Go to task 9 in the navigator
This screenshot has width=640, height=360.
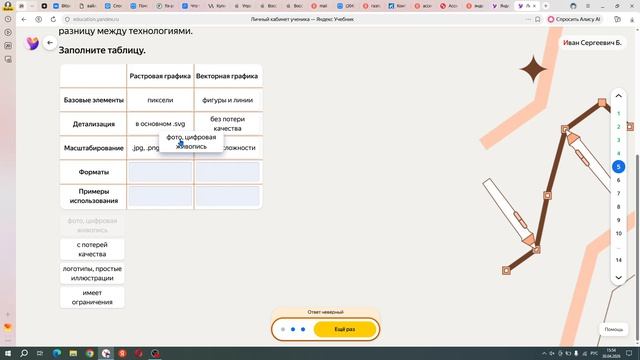pyautogui.click(x=618, y=220)
